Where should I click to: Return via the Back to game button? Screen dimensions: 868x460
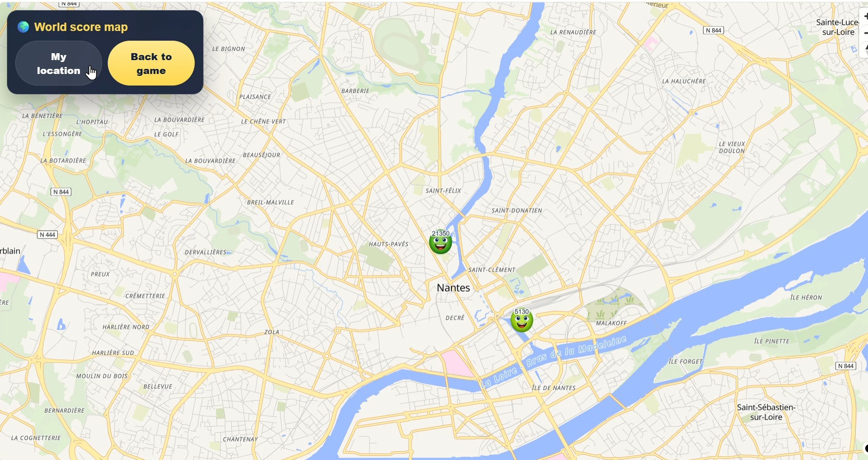pyautogui.click(x=151, y=63)
